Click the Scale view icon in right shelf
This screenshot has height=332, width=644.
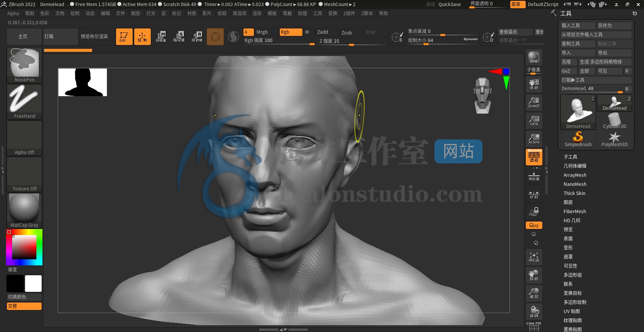(534, 293)
